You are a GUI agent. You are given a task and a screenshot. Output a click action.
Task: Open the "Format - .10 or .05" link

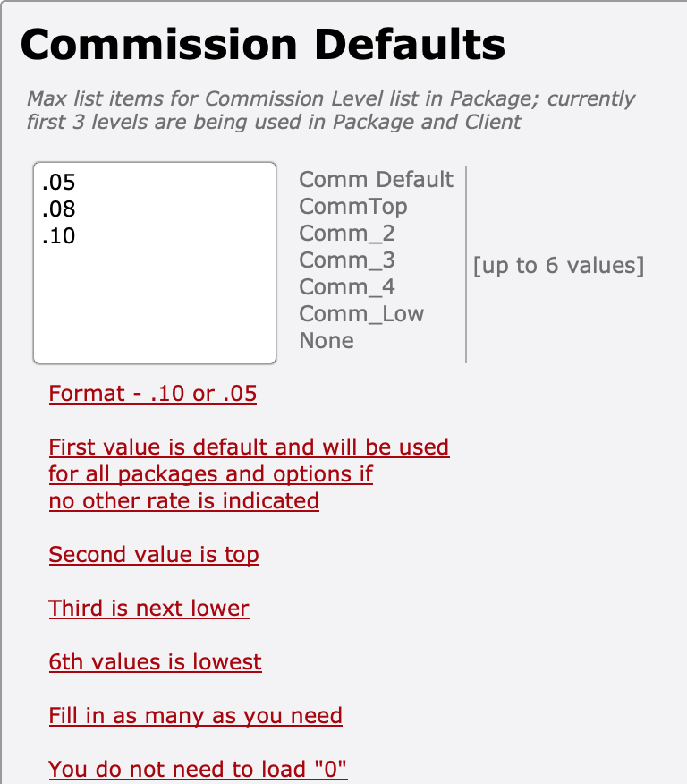[x=153, y=394]
